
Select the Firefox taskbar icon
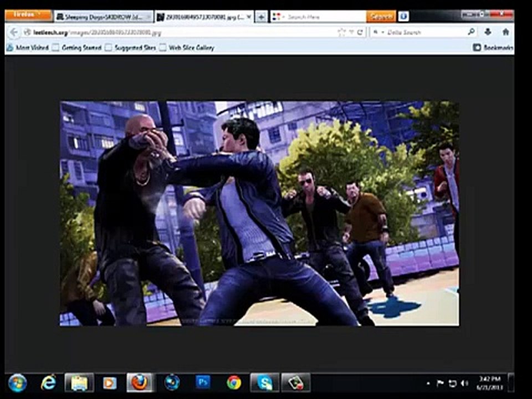click(x=140, y=383)
